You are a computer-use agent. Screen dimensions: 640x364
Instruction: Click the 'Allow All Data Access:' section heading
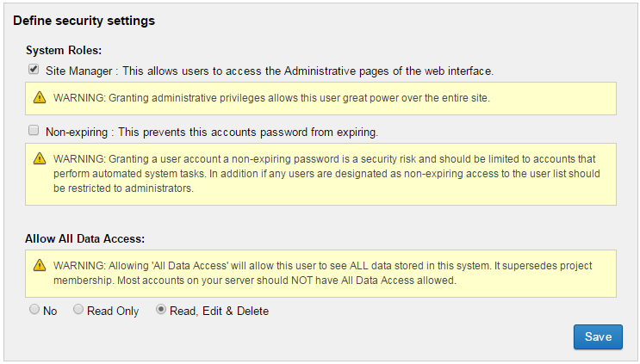pos(84,237)
